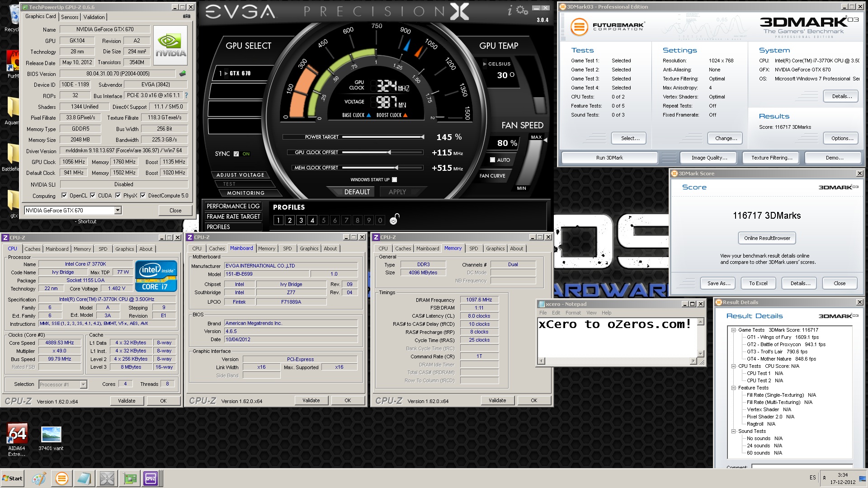Viewport: 868px width, 488px height.
Task: Select empty profile slot 5
Action: [324, 221]
